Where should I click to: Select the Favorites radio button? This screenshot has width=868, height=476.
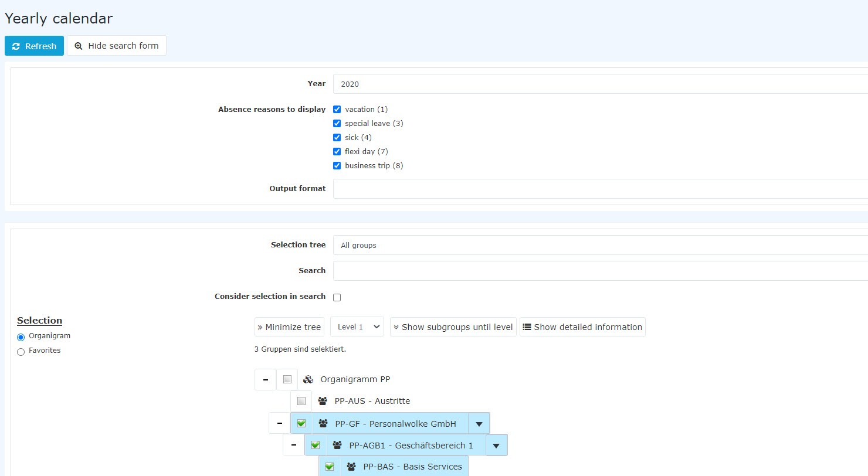pos(21,352)
